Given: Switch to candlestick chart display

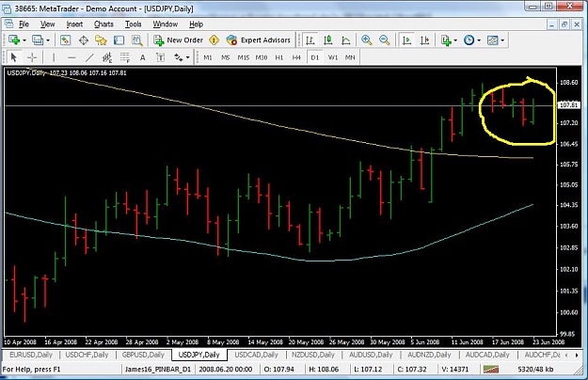Looking at the screenshot, I should pos(328,40).
